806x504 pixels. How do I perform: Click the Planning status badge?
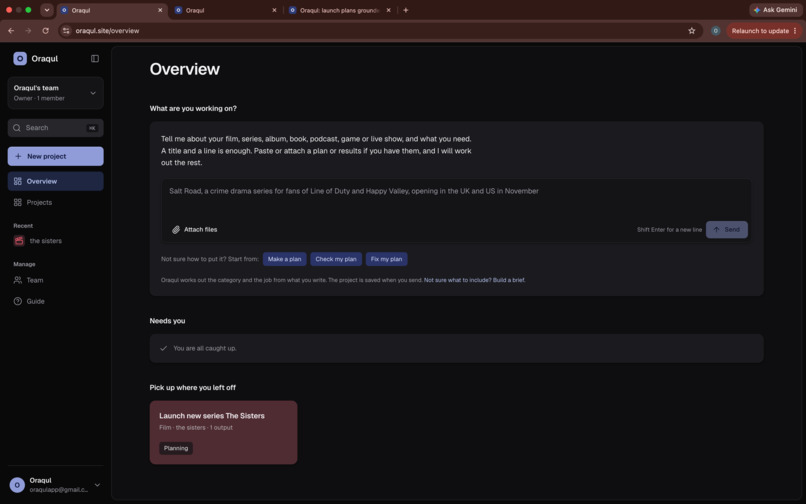pos(176,448)
